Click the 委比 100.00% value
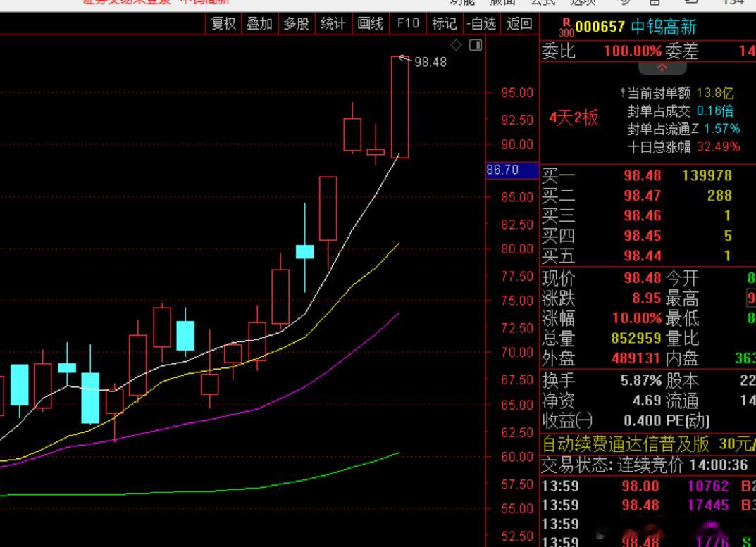Viewport: 756px width, 547px height. [x=633, y=51]
